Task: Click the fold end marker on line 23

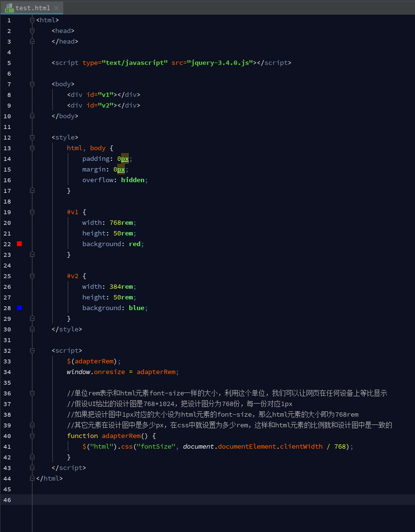Action: 32,254
